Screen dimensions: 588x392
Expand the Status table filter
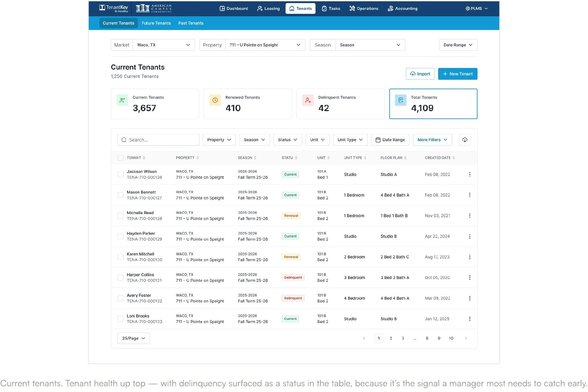tap(288, 140)
